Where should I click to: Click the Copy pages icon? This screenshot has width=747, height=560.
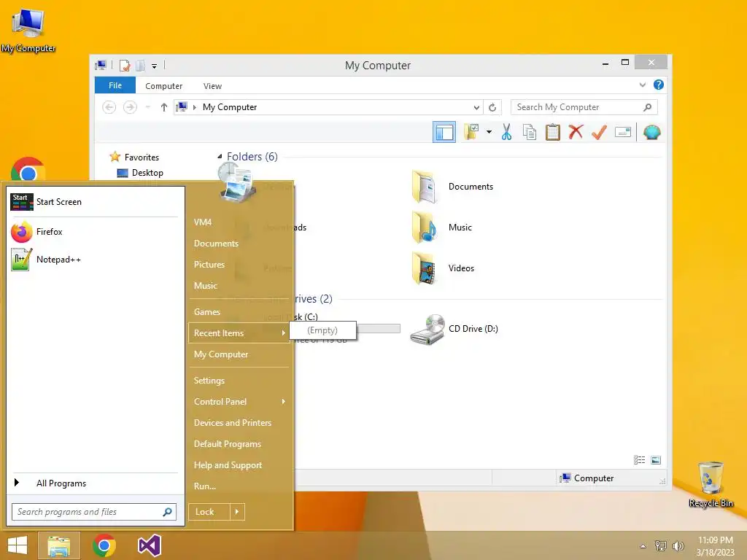[x=530, y=132]
